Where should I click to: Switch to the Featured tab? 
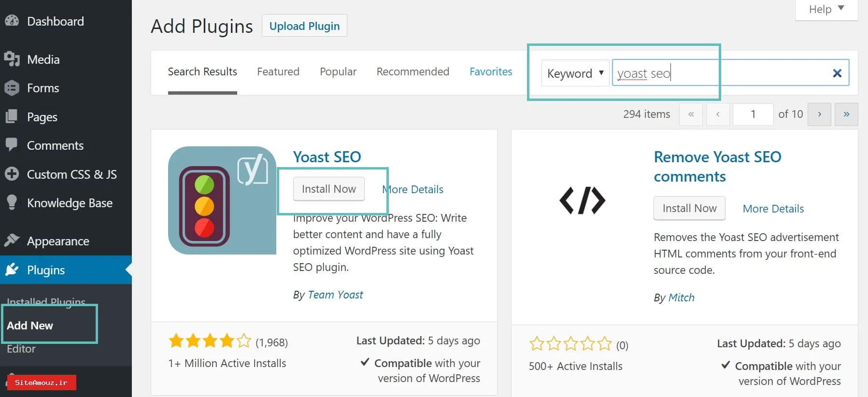coord(278,71)
